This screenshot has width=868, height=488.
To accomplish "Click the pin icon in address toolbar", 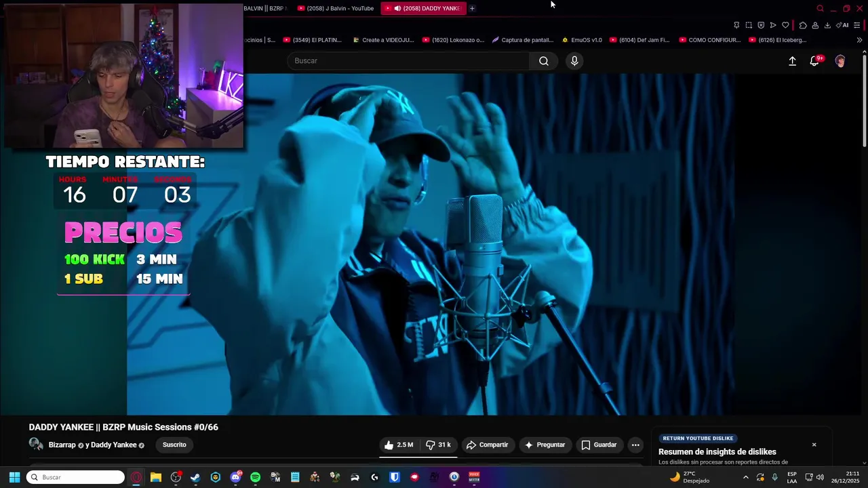I will [736, 25].
